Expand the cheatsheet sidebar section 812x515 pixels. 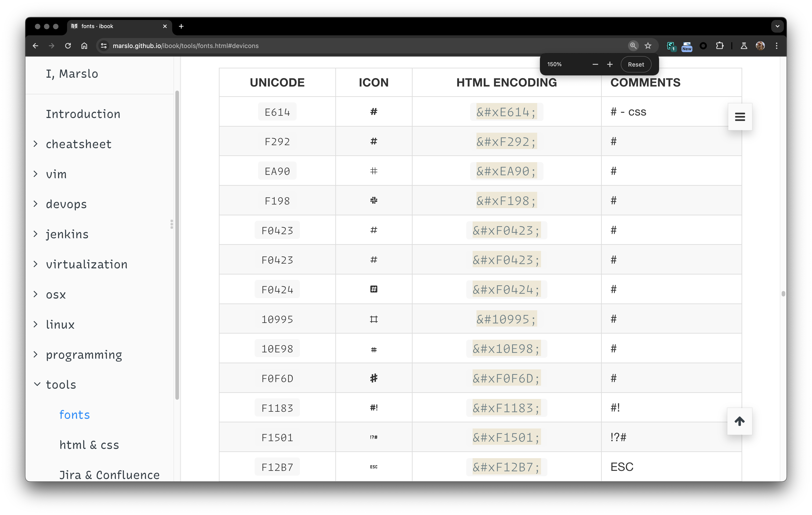click(x=36, y=144)
